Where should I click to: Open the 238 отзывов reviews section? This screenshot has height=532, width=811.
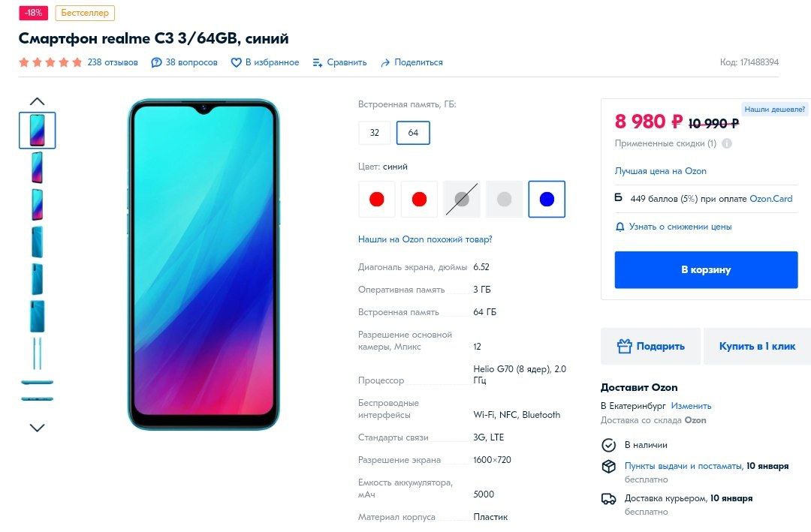[113, 62]
